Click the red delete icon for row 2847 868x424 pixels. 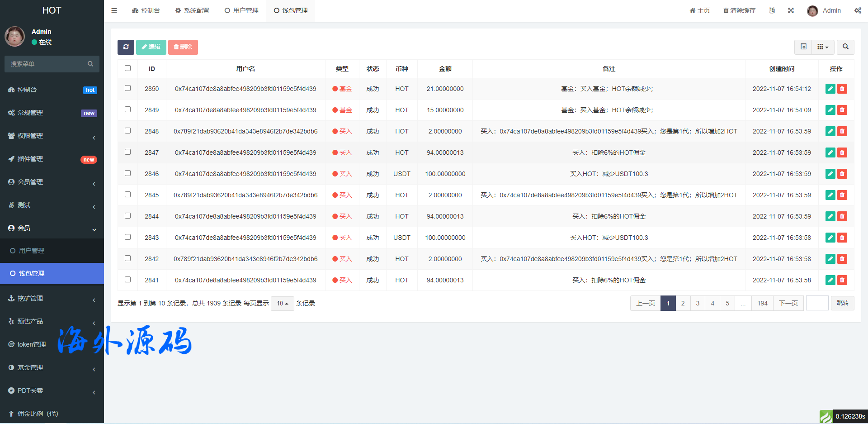tap(842, 152)
